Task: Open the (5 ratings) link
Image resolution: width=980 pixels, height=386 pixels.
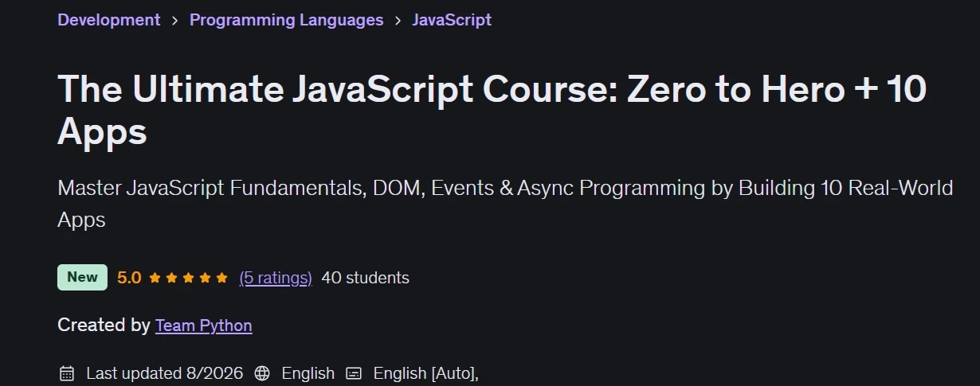Action: tap(276, 278)
